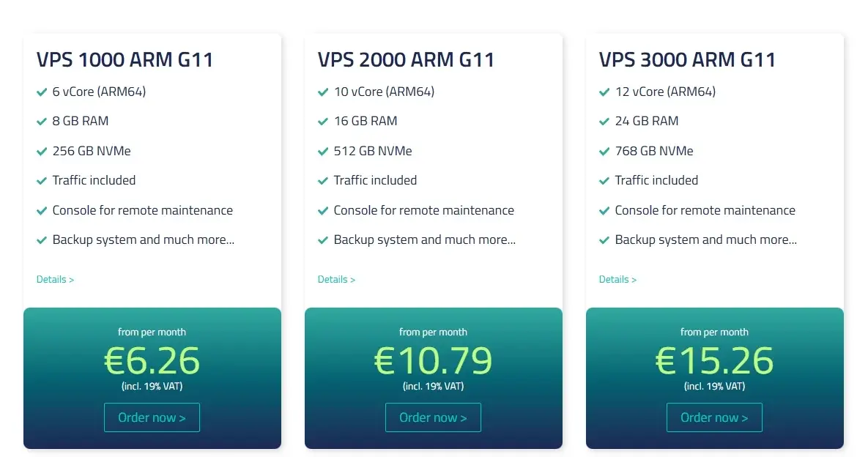Order the VPS 1000 ARM G11 plan
The height and width of the screenshot is (457, 868).
click(152, 417)
